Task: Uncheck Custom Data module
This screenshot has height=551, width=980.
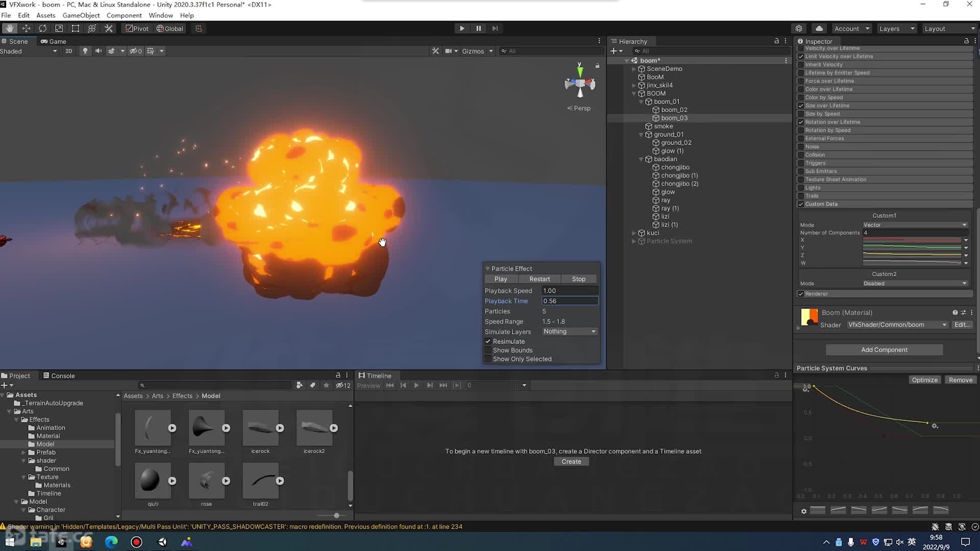Action: pos(801,204)
